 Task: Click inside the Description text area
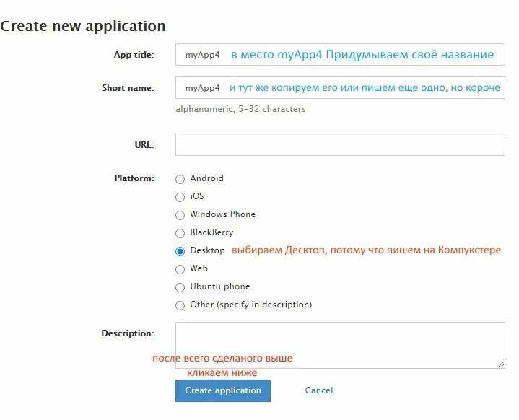click(x=339, y=339)
